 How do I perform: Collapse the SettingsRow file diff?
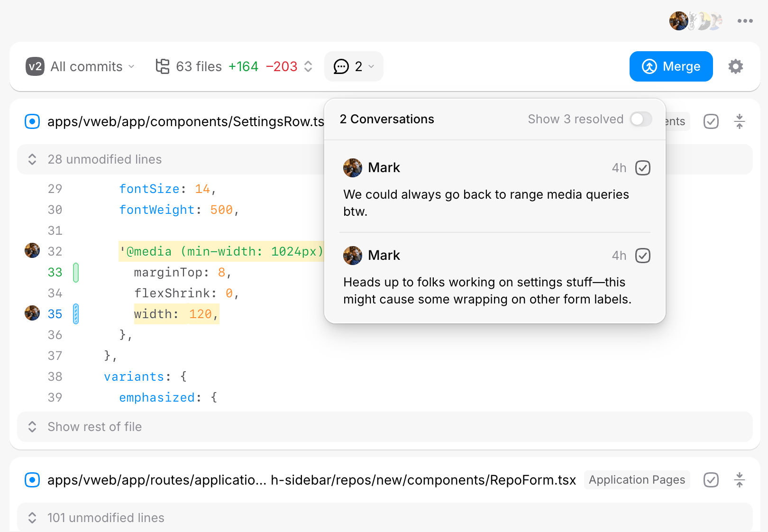(739, 121)
